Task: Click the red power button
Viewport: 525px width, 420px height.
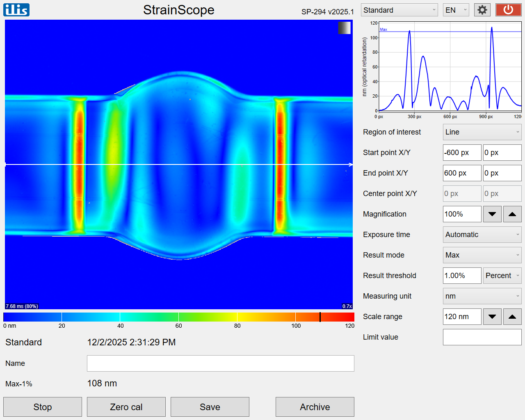Action: coord(508,10)
